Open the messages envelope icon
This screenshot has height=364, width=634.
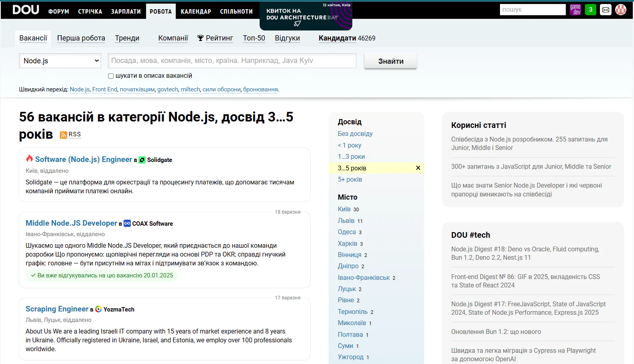[x=606, y=10]
